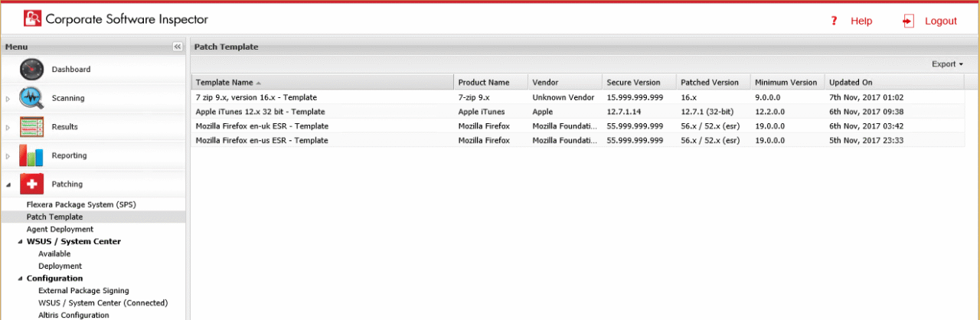The image size is (980, 320).
Task: Sort by Updated On column
Action: (x=850, y=83)
